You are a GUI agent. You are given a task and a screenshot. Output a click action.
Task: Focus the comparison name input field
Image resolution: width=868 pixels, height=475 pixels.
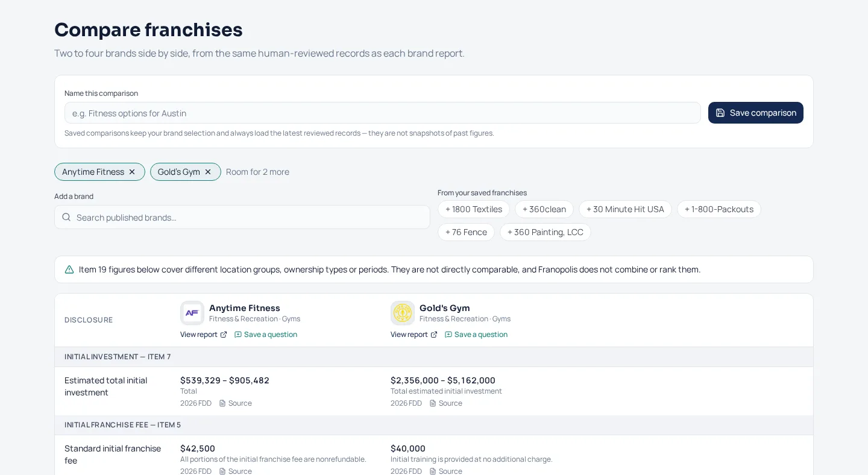pyautogui.click(x=383, y=113)
